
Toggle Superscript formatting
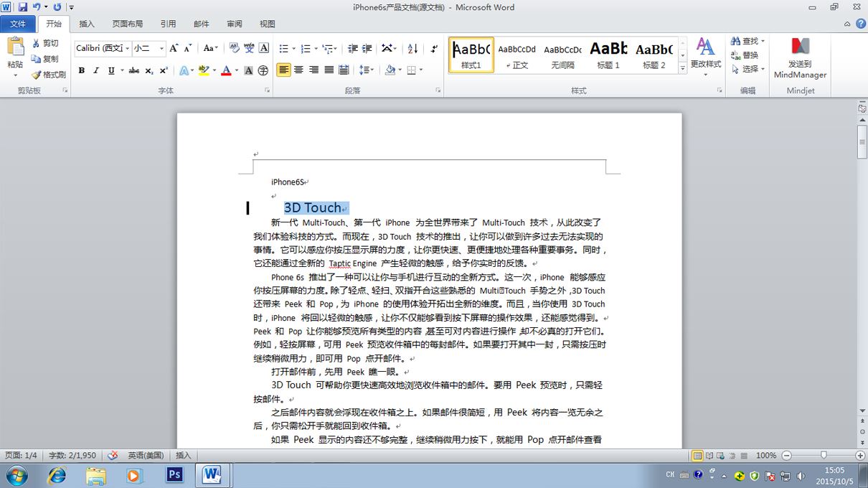coord(164,70)
